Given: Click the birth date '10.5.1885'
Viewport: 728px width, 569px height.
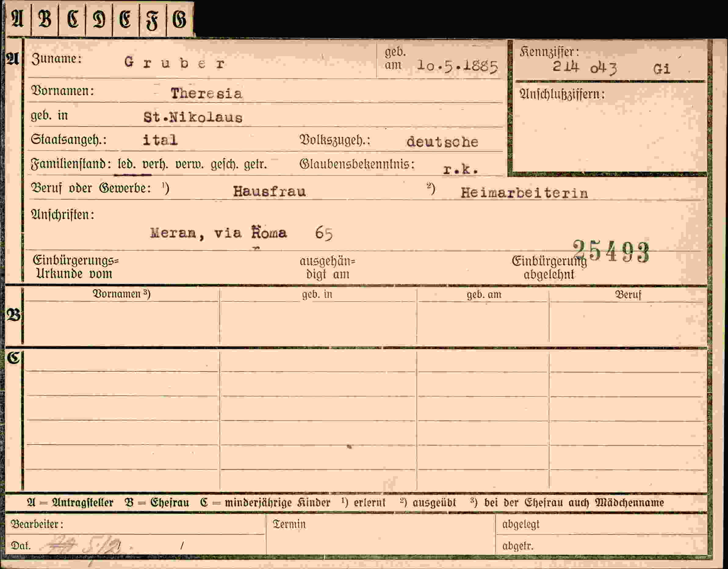Looking at the screenshot, I should 457,66.
